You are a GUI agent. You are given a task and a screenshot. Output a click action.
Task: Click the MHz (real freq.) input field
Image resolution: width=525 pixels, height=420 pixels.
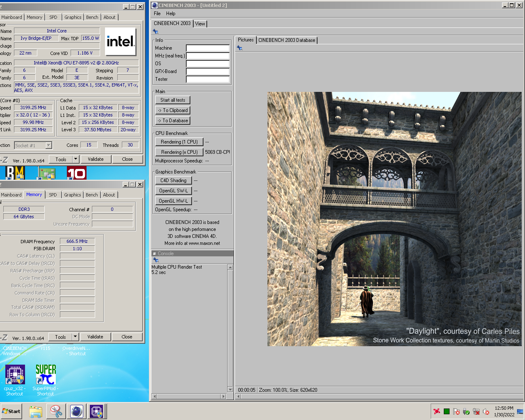208,56
